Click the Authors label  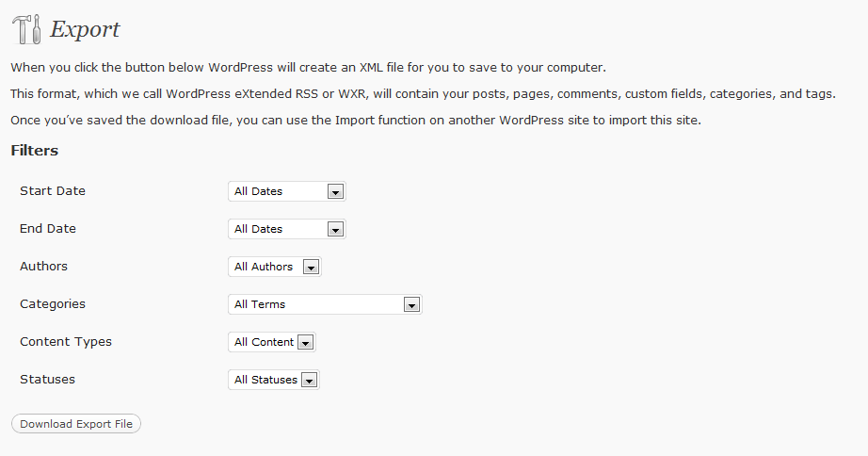(x=43, y=267)
